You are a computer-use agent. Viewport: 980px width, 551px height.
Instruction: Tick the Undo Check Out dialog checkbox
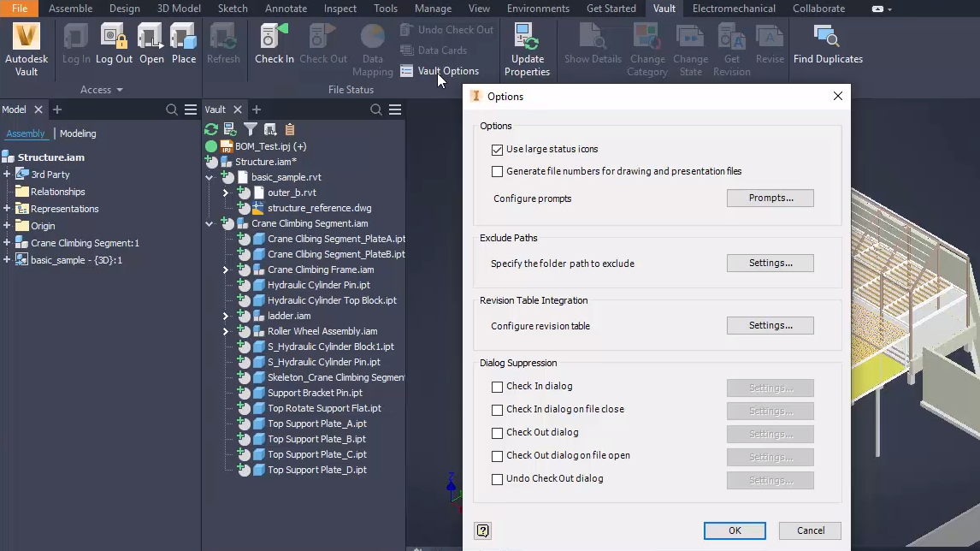pos(497,480)
